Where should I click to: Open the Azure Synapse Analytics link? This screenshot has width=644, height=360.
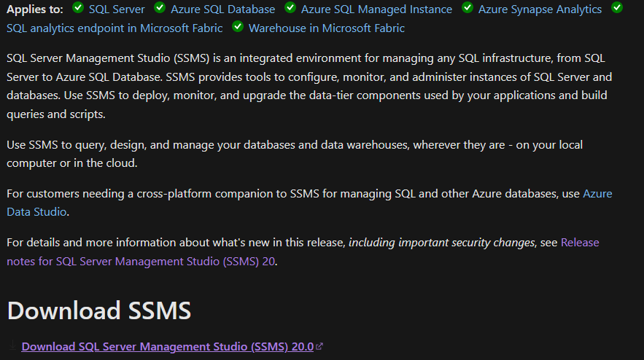point(540,9)
